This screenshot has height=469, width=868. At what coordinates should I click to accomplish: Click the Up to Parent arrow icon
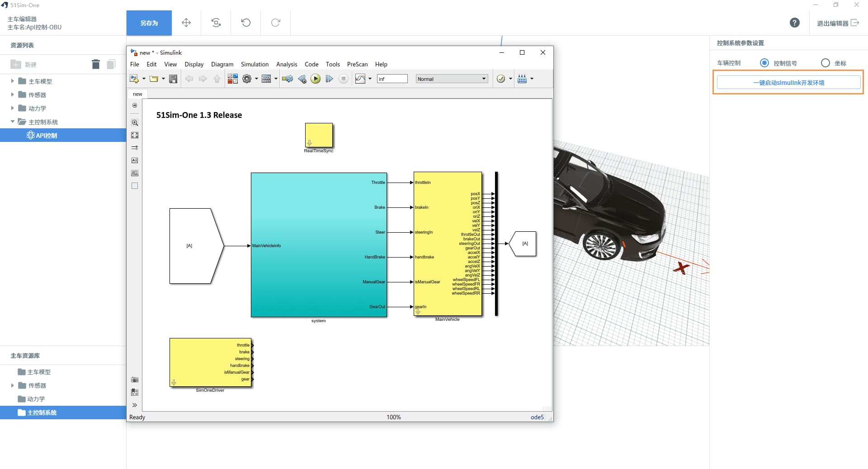click(217, 79)
